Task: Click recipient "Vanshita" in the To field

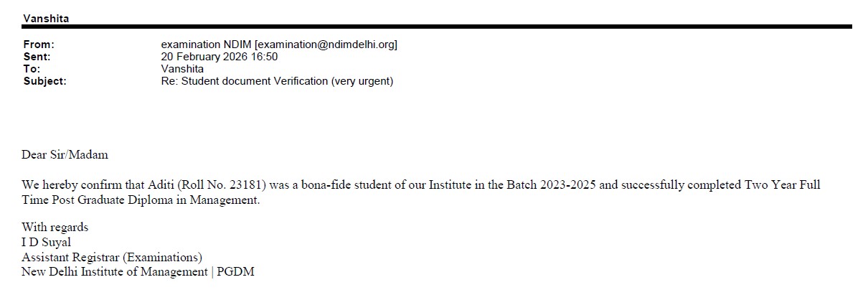Action: tap(183, 69)
